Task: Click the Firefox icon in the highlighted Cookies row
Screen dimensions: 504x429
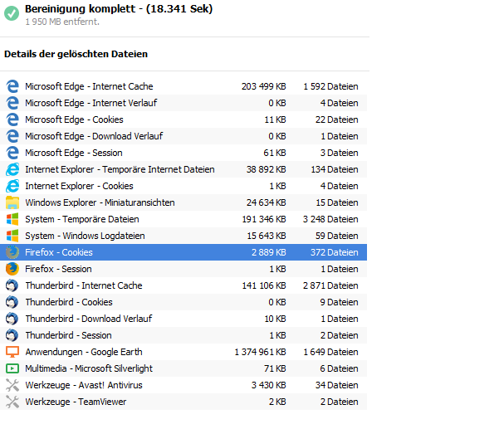Action: point(12,252)
